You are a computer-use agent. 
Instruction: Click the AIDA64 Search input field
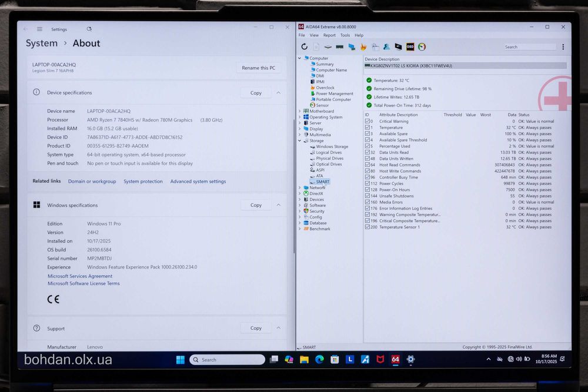click(530, 47)
